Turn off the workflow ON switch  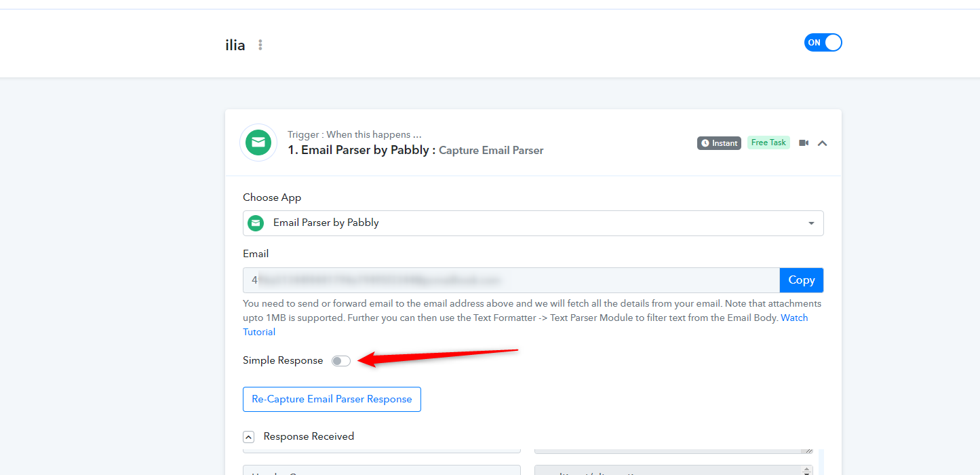(x=823, y=43)
